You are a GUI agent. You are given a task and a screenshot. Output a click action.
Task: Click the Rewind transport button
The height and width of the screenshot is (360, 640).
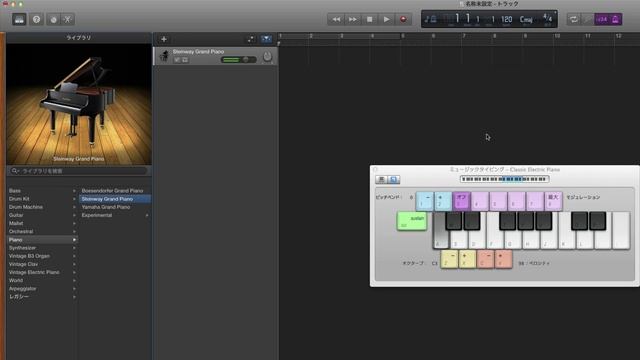[x=336, y=19]
